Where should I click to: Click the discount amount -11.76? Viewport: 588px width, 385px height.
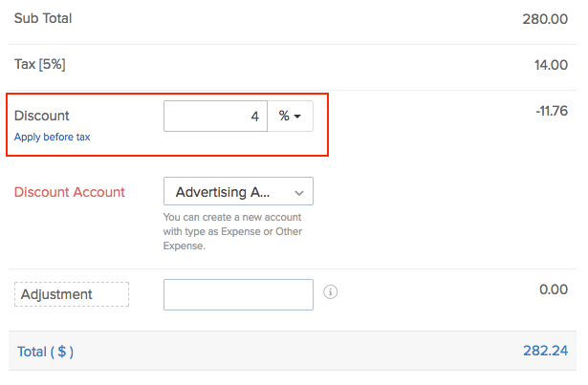552,111
